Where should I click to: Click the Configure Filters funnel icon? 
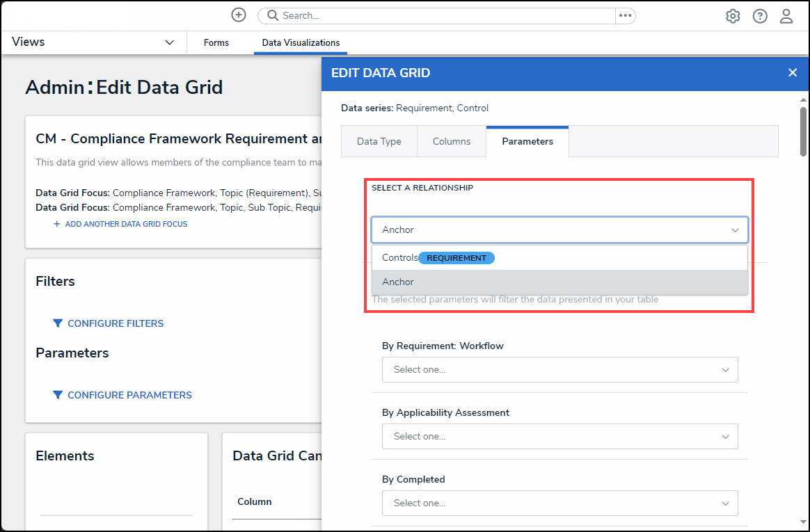58,323
